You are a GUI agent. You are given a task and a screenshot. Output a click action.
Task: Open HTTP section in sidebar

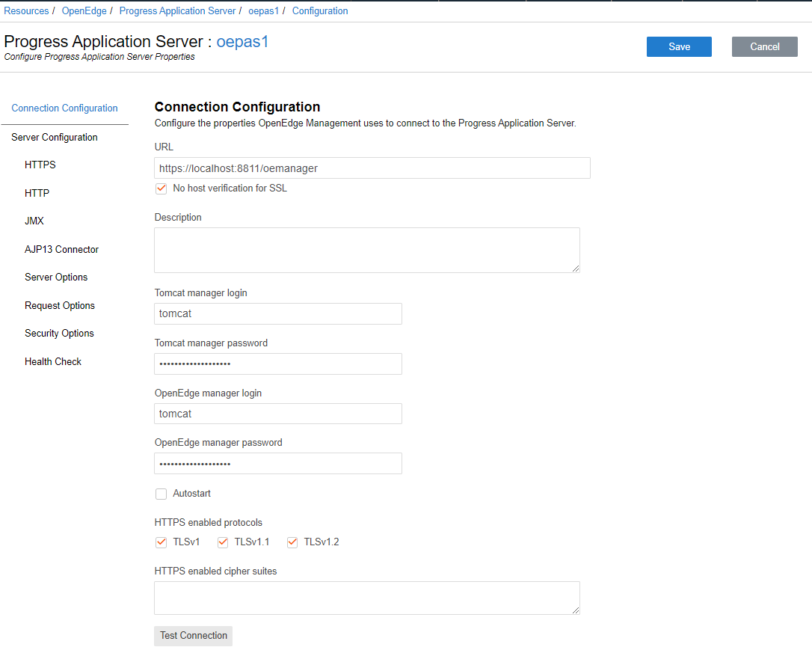37,193
